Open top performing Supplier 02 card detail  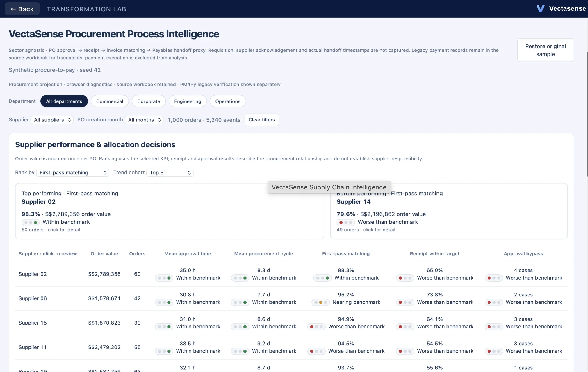[x=170, y=211]
